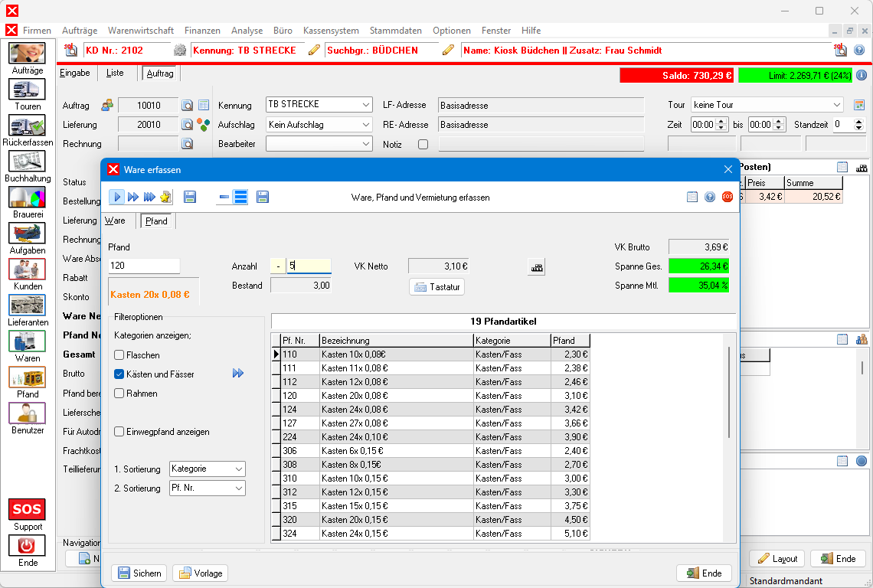Viewport: 873px width, 588px height.
Task: Click the favorites star icon in dialog toolbar
Action: click(x=165, y=198)
